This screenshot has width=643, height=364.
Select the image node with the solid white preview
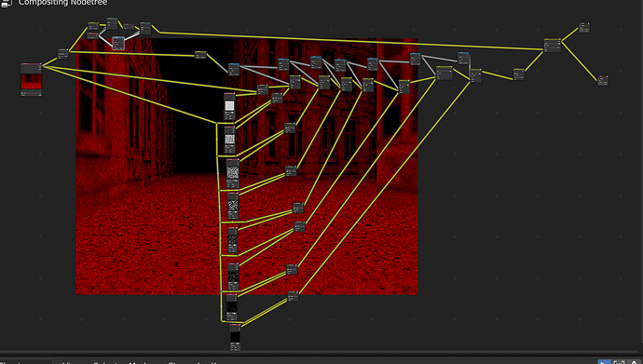(229, 106)
